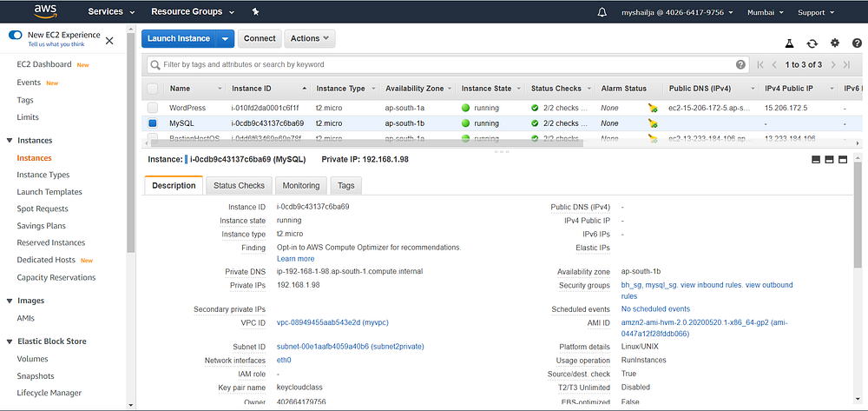Click alarm icon in BastionHostOS row
Viewport: 868px width, 411px height.
(x=654, y=138)
